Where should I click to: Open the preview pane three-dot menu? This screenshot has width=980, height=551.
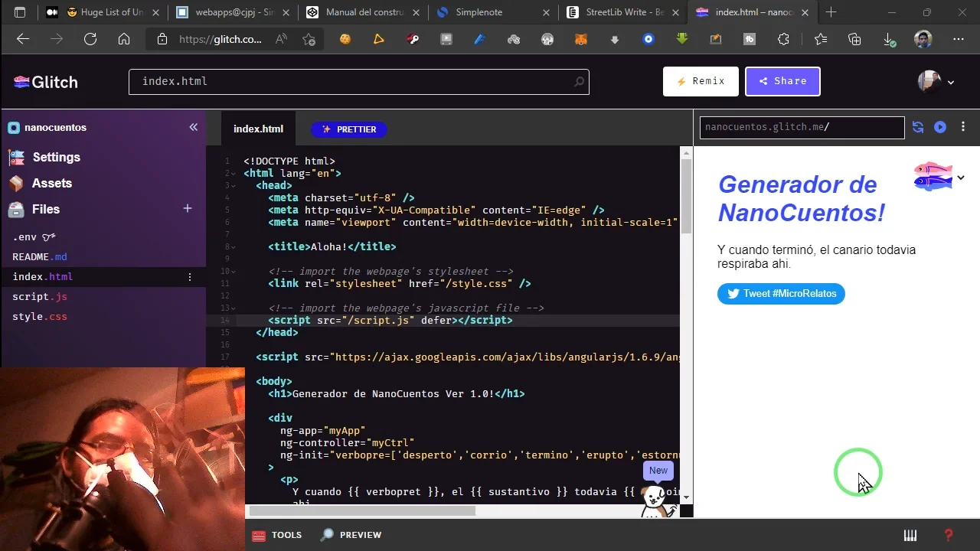(963, 127)
